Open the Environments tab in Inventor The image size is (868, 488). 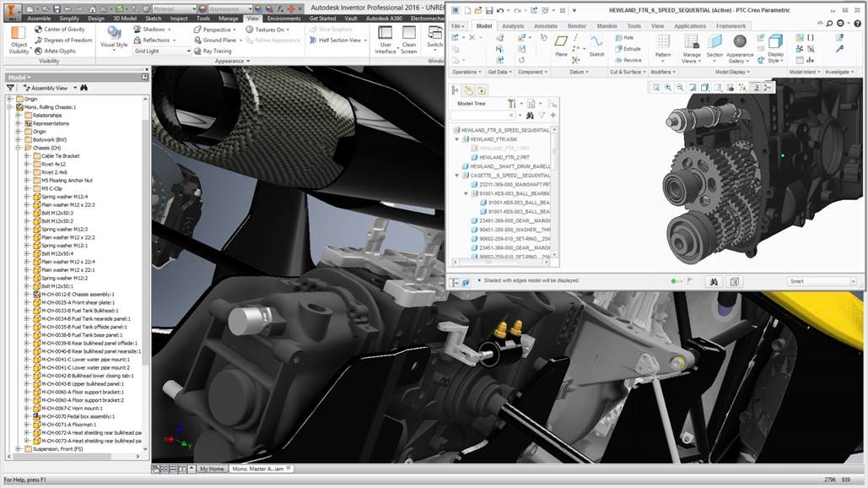click(x=284, y=19)
